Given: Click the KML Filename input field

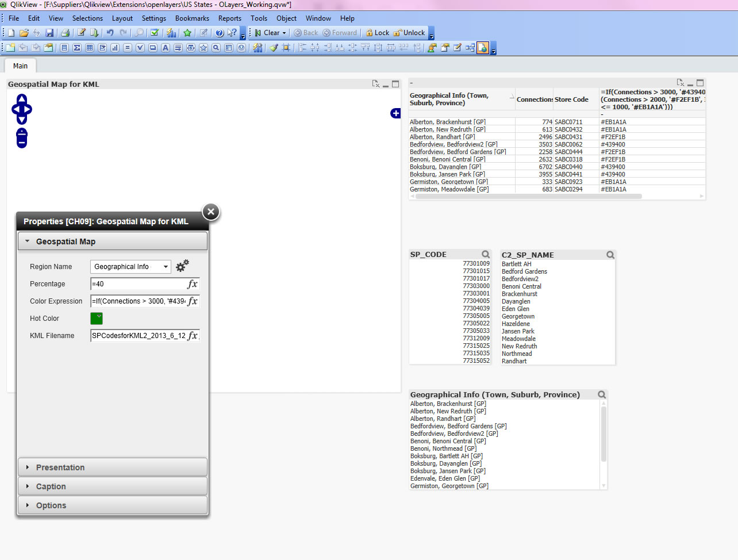Looking at the screenshot, I should click(139, 336).
